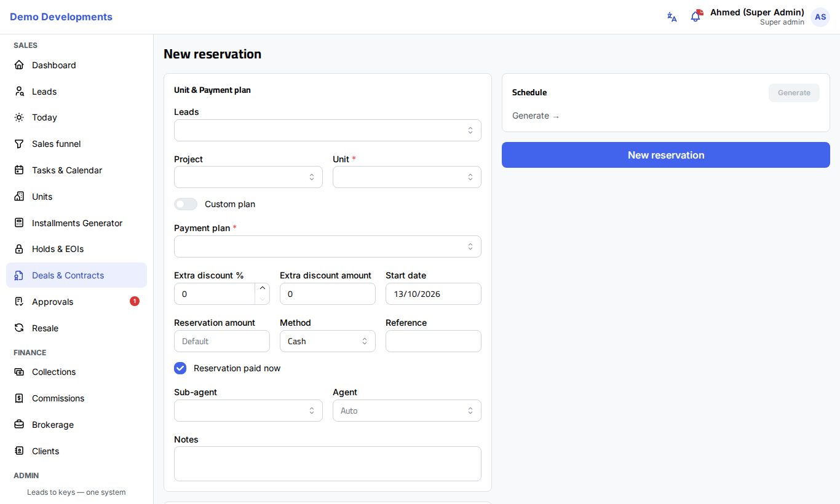Click the Resale refresh icon
The width and height of the screenshot is (840, 504).
(x=19, y=328)
